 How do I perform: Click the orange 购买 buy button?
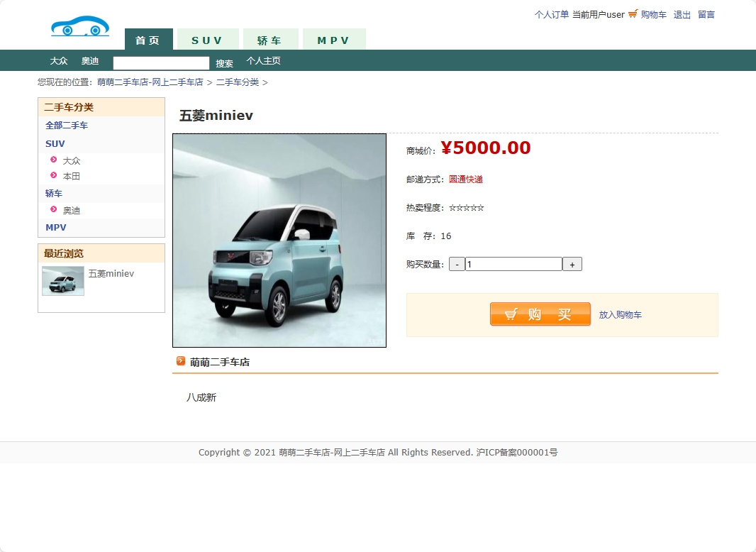[x=540, y=314]
